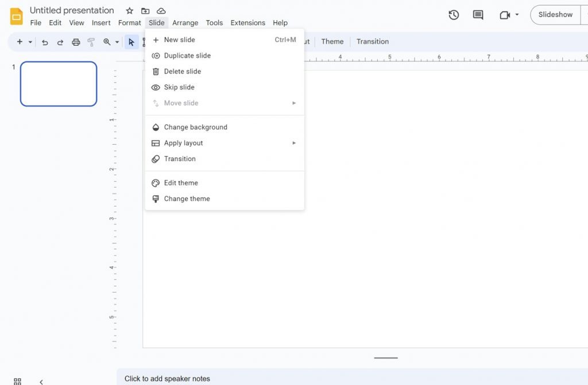
Task: Switch to grid view at bottom left
Action: (x=17, y=381)
